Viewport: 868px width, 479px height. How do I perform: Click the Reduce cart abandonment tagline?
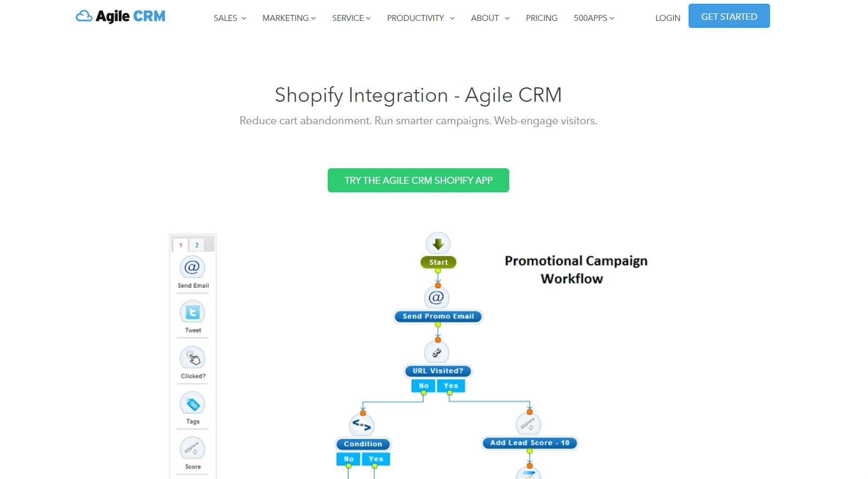[418, 121]
